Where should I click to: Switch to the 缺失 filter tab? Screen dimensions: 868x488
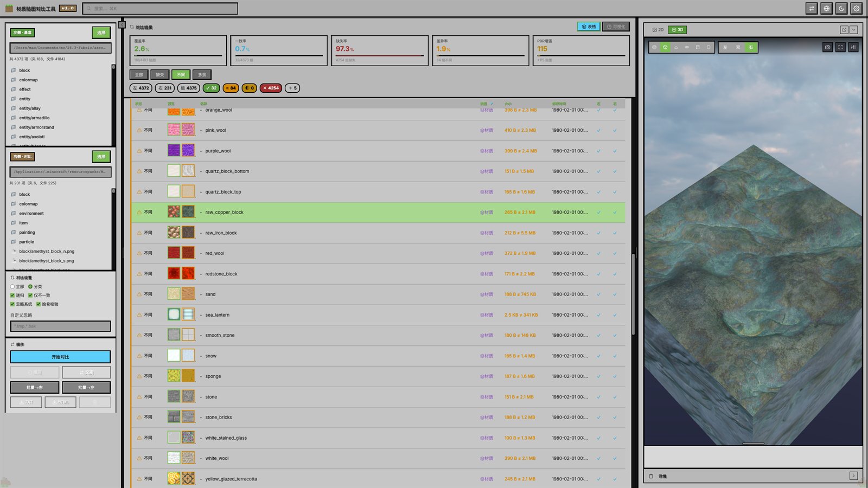point(160,75)
